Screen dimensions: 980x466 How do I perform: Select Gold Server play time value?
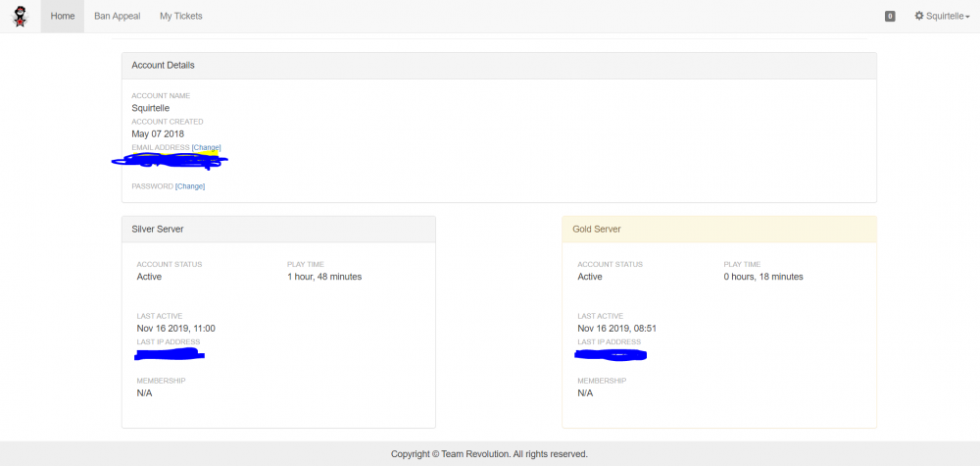click(x=763, y=277)
